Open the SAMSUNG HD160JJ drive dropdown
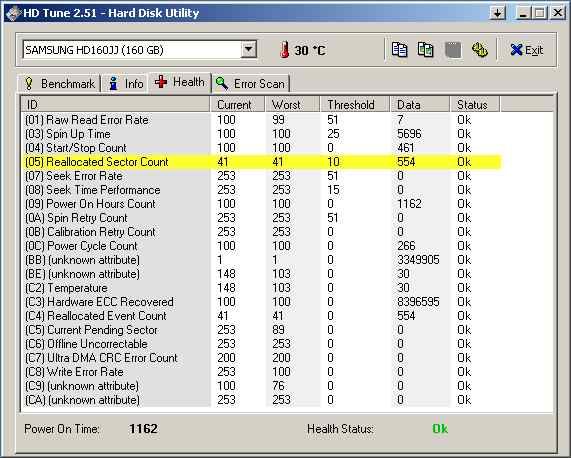Screen dimensions: 571x458 pos(249,50)
